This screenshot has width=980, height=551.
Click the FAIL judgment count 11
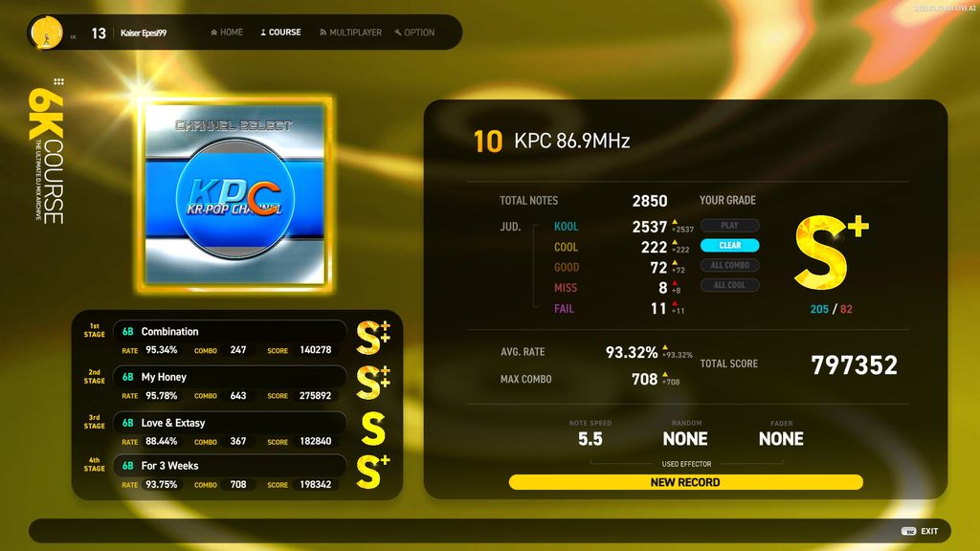tap(658, 309)
